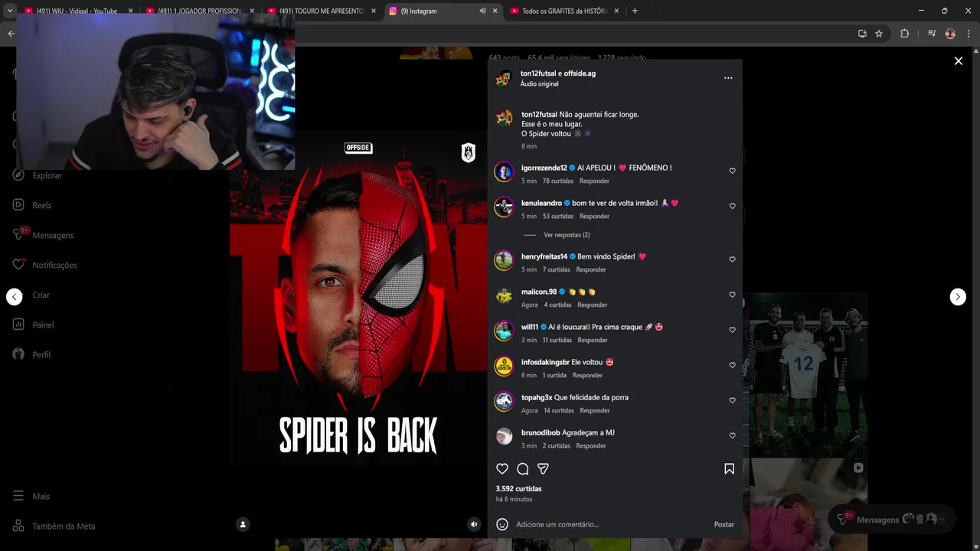The height and width of the screenshot is (551, 980).
Task: Like infosdakingsbr's comment
Action: (732, 365)
